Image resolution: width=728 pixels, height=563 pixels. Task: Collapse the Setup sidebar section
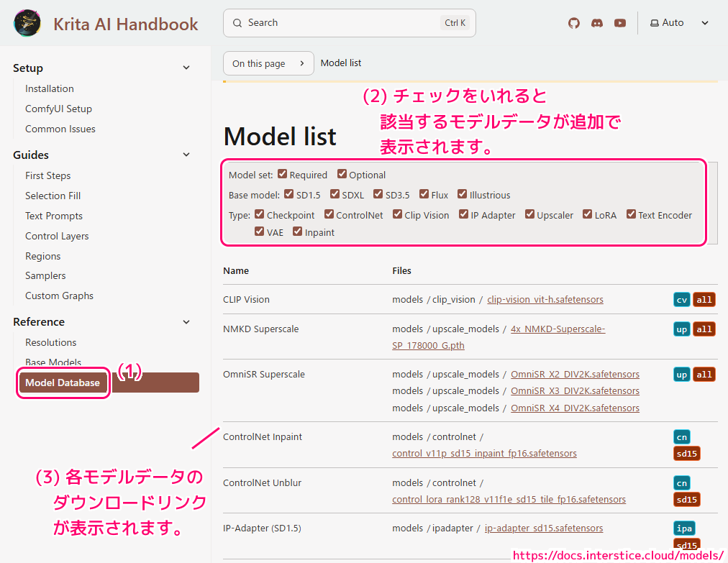click(x=186, y=68)
